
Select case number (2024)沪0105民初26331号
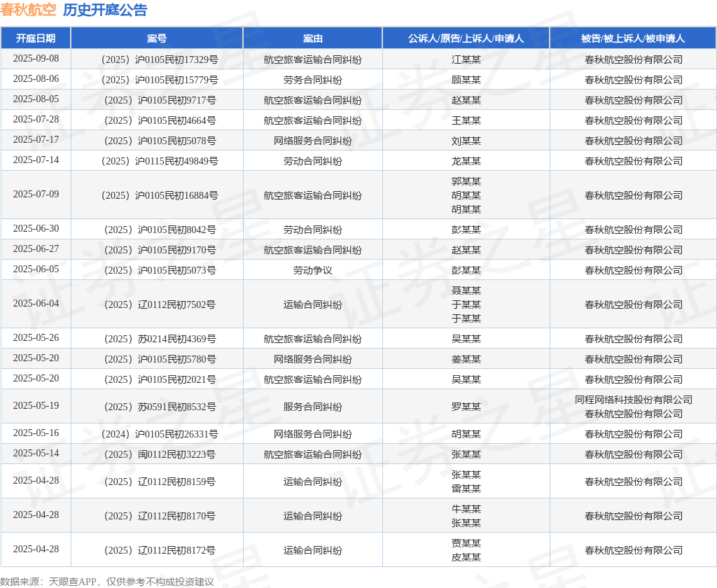click(160, 435)
